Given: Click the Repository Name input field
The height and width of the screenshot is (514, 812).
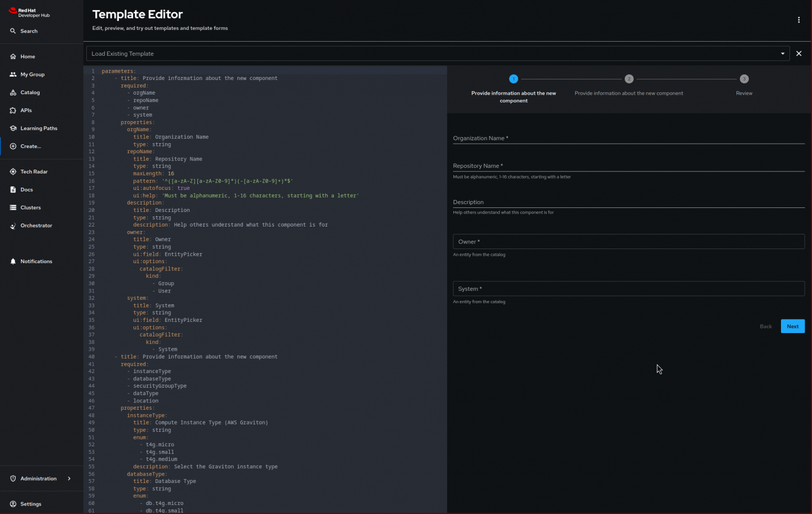Looking at the screenshot, I should click(628, 166).
